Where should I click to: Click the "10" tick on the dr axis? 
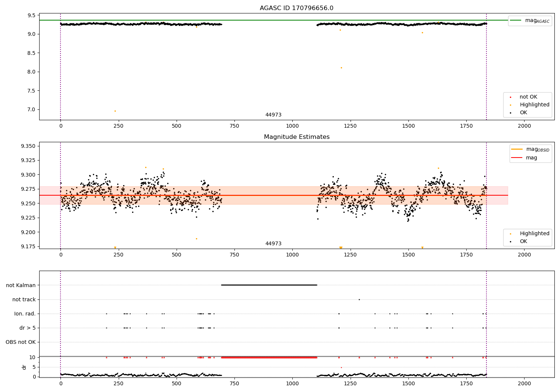(32, 358)
